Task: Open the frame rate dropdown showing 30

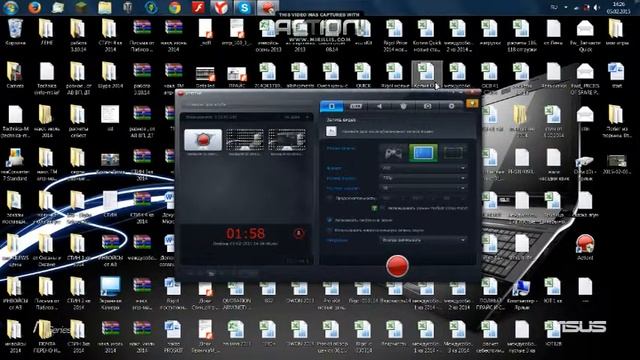Action: point(423,188)
